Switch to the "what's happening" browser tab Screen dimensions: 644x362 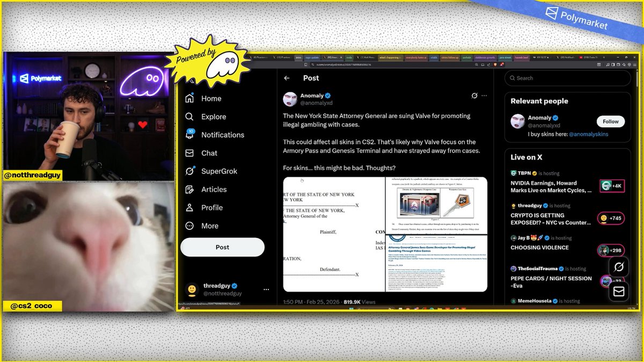pos(390,57)
